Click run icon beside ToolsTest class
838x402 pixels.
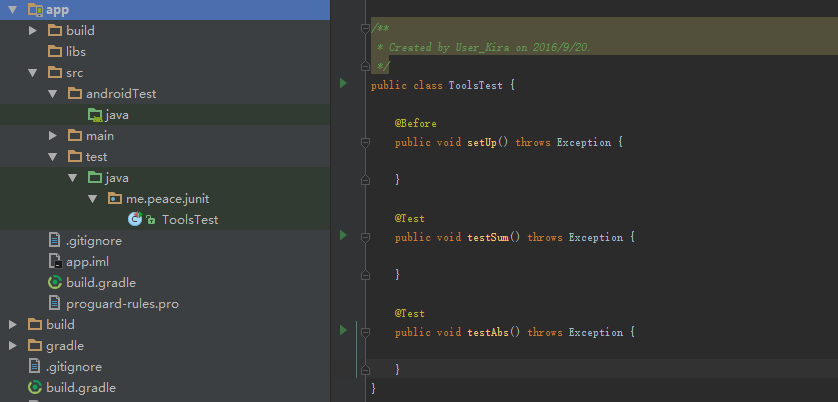(x=343, y=85)
